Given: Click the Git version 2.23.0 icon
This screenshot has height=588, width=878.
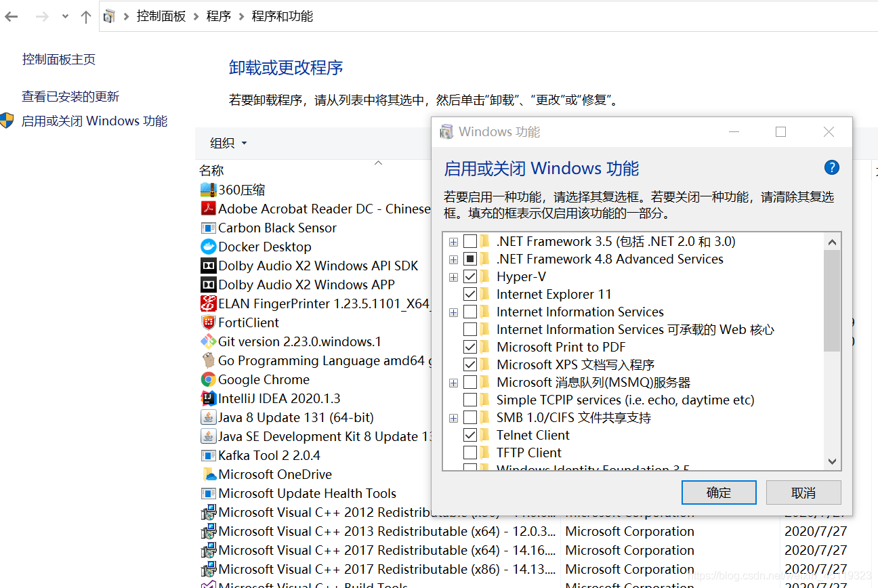Looking at the screenshot, I should point(208,341).
